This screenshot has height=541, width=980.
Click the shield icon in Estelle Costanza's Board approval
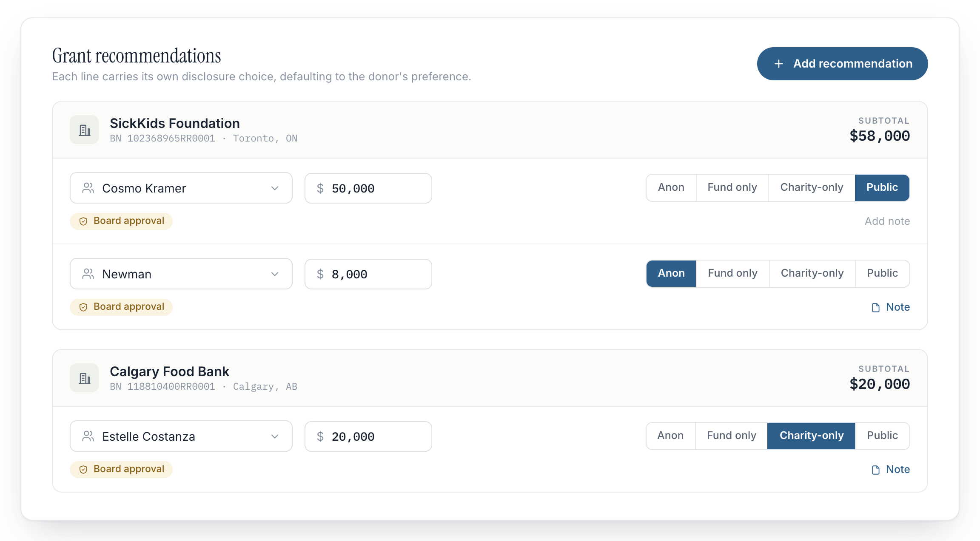coord(83,469)
